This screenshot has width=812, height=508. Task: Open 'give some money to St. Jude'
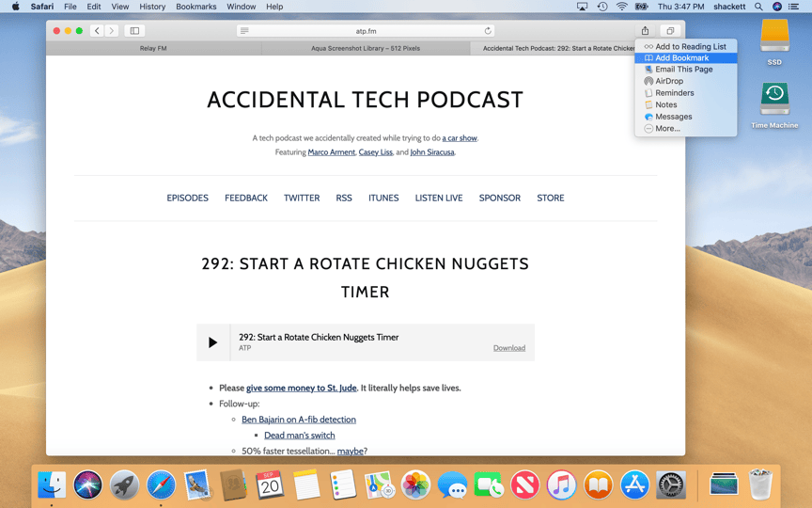[302, 389]
